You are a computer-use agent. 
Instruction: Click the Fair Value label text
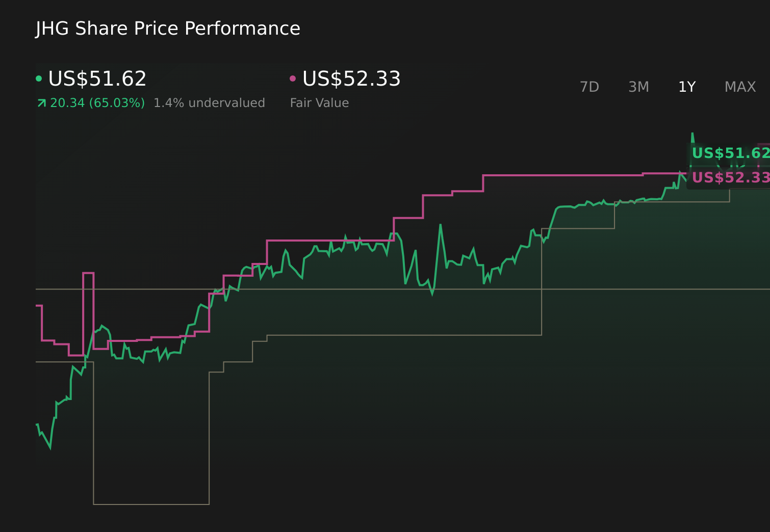click(x=319, y=102)
